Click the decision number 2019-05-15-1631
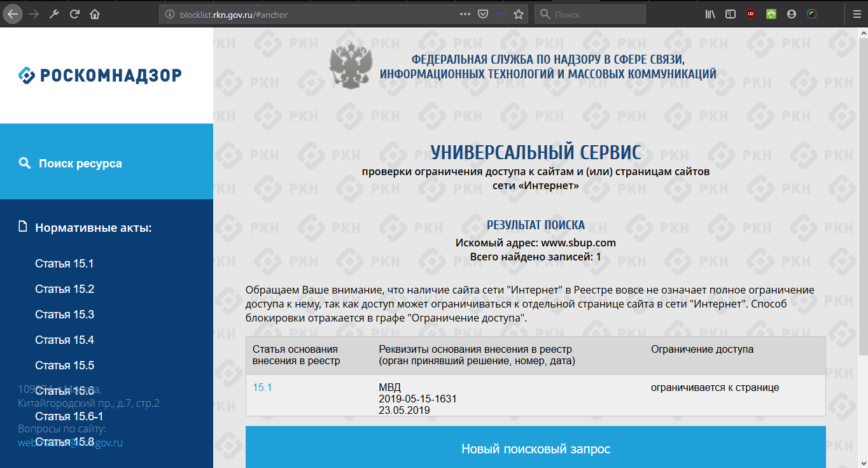The height and width of the screenshot is (468, 868). pos(417,399)
